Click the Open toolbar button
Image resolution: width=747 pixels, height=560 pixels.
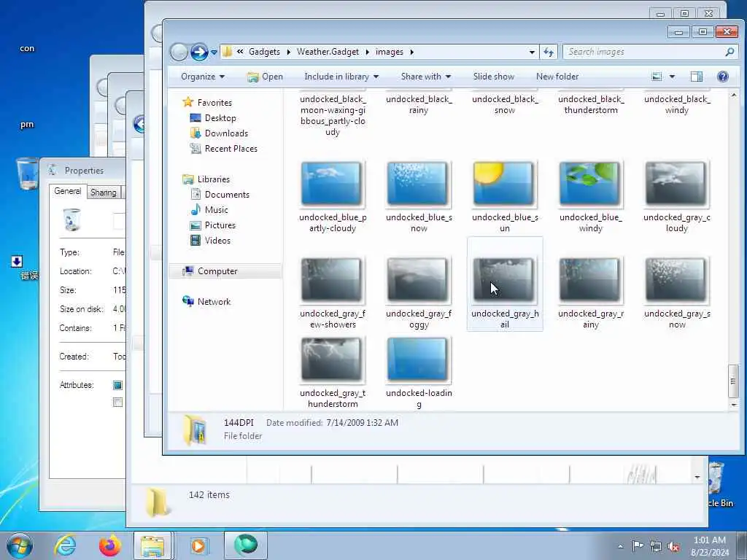(265, 77)
